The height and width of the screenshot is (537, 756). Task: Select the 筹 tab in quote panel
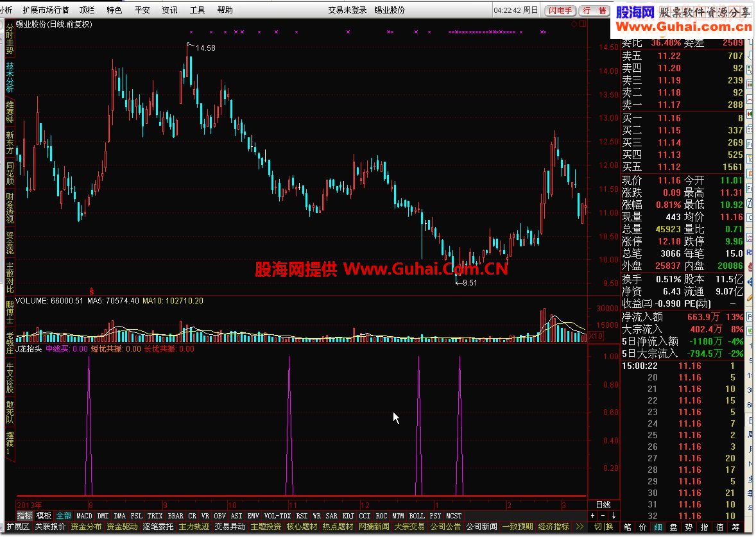point(735,527)
